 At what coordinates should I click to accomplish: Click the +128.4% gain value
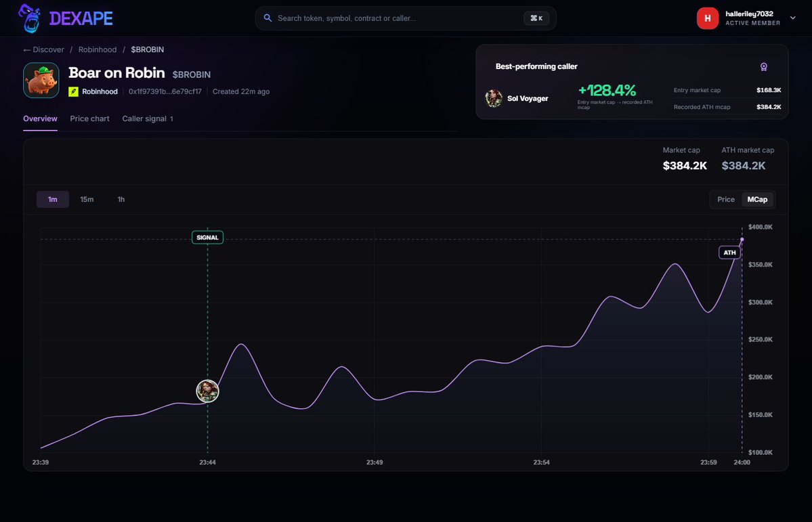(x=607, y=90)
